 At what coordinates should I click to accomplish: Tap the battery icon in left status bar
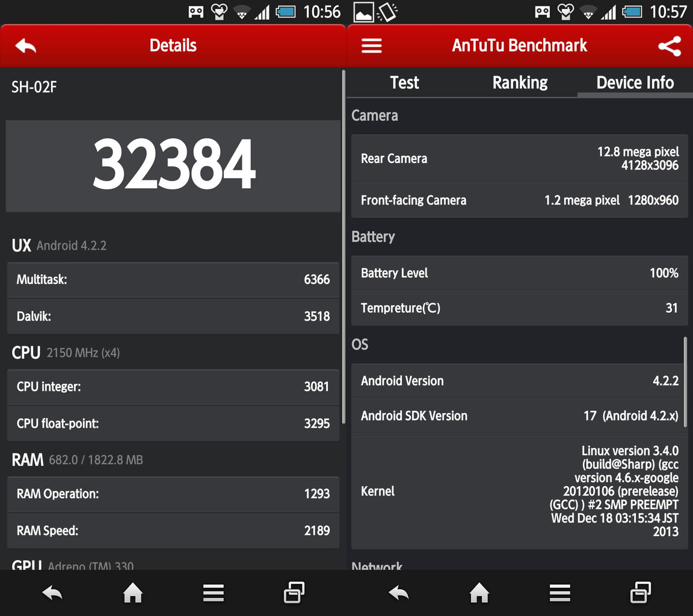point(286,11)
